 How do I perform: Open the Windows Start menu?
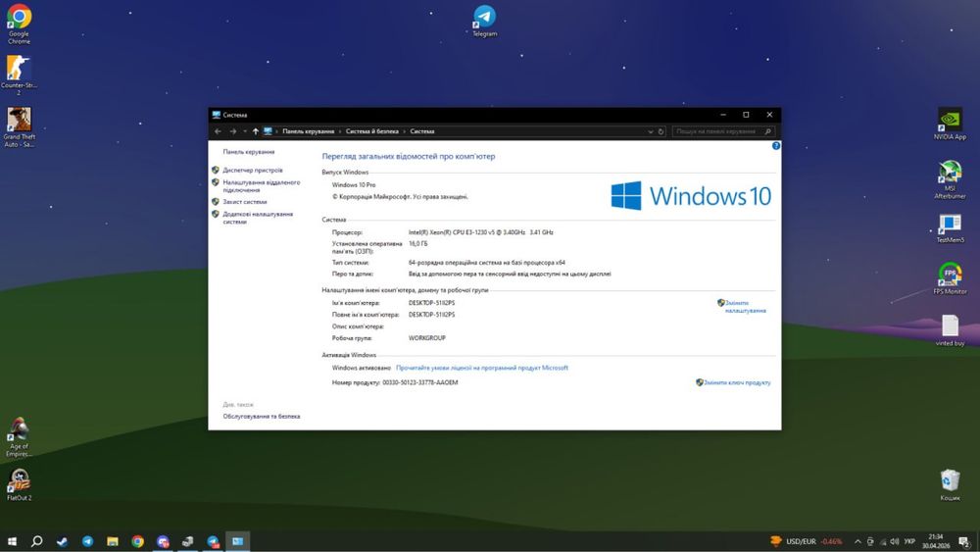click(12, 541)
